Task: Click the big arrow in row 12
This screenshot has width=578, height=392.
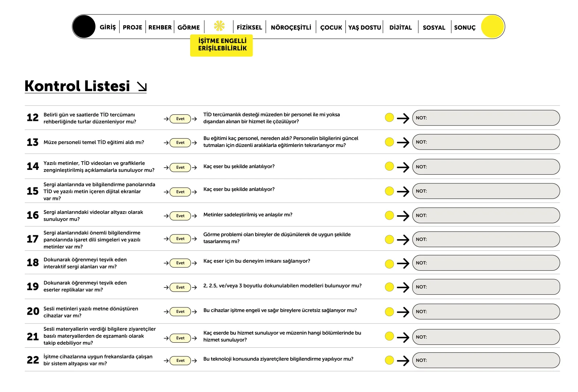Action: pyautogui.click(x=403, y=118)
